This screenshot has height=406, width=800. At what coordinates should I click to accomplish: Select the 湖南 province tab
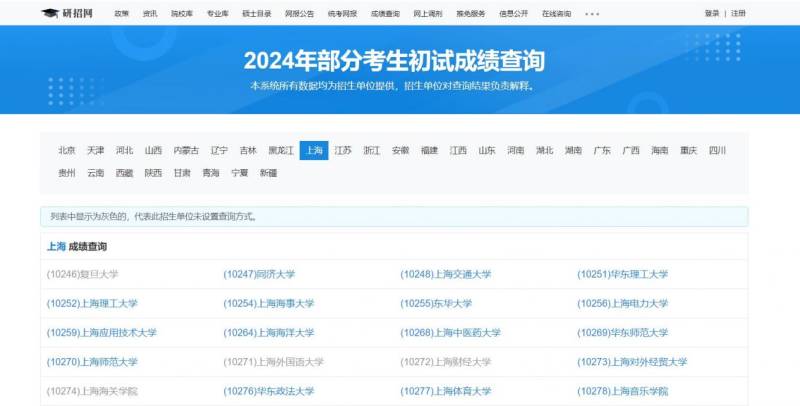pyautogui.click(x=573, y=150)
